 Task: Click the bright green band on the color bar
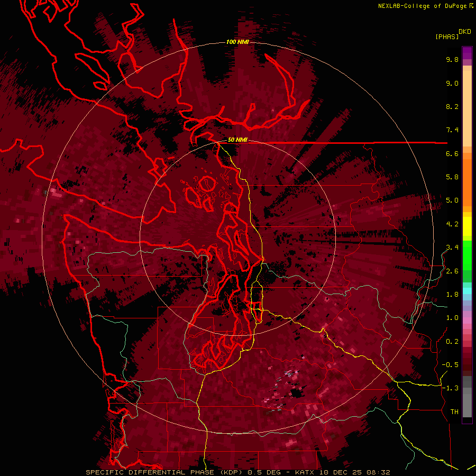[x=467, y=256]
